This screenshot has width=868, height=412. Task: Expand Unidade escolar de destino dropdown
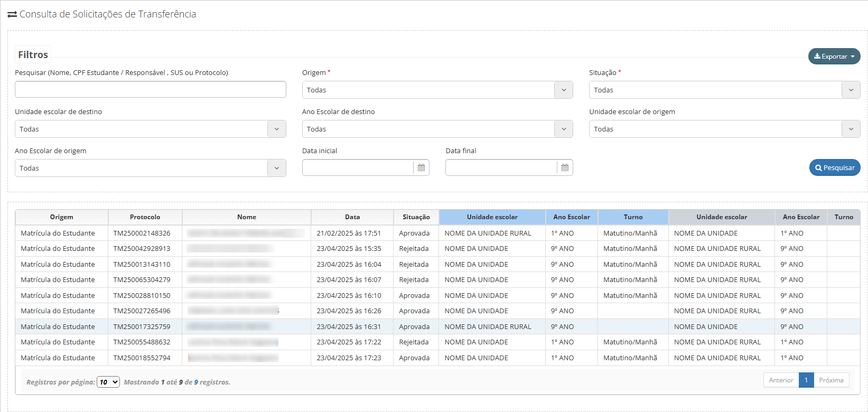point(151,129)
